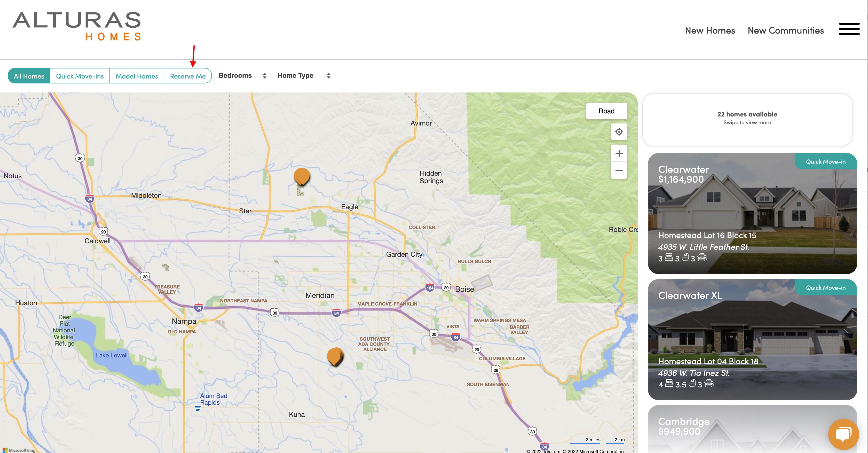Go to the New Communities page

point(786,31)
